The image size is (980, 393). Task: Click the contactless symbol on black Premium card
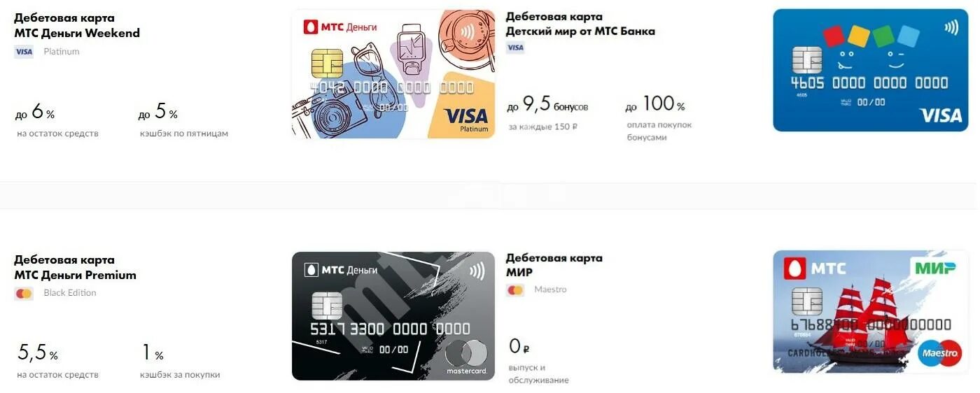477,271
